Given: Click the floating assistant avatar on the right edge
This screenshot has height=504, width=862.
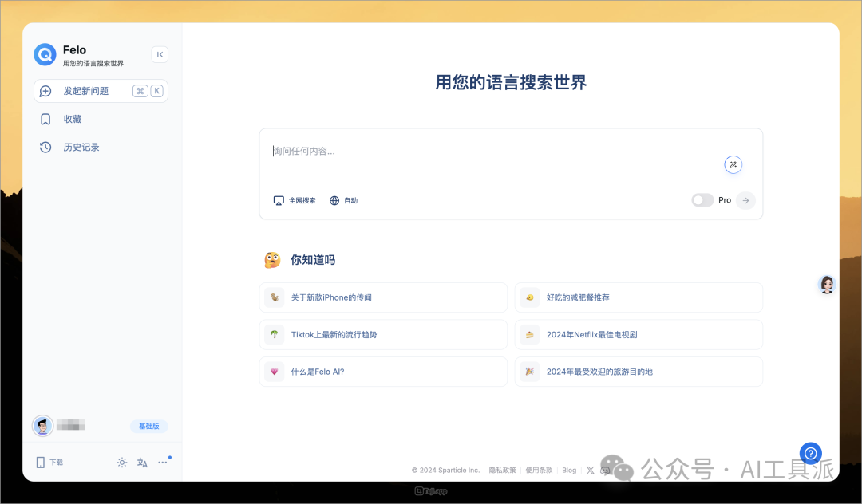Looking at the screenshot, I should click(827, 285).
